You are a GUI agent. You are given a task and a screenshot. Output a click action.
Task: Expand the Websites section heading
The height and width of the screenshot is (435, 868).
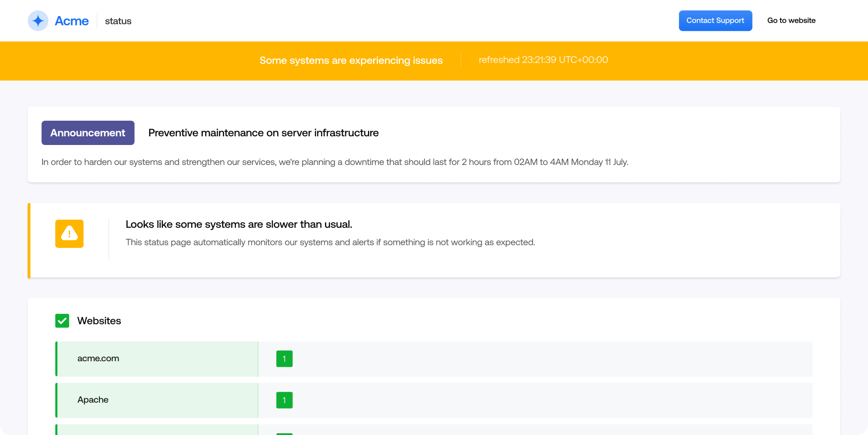(99, 321)
